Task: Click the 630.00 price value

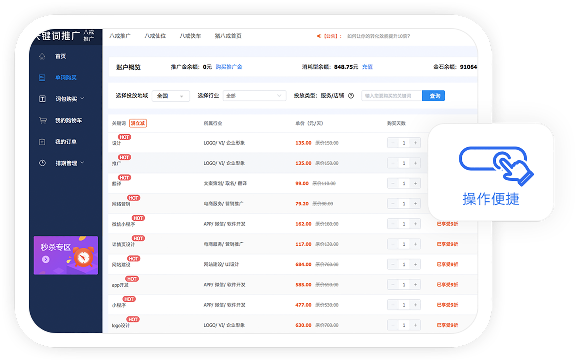Action: tap(303, 325)
